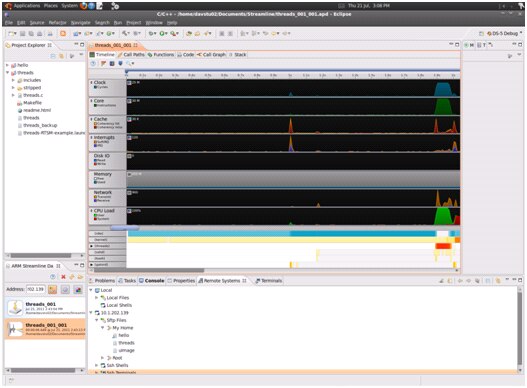Click the build hammer toolbar icon
Image resolution: width=527 pixels, height=388 pixels.
pos(125,33)
